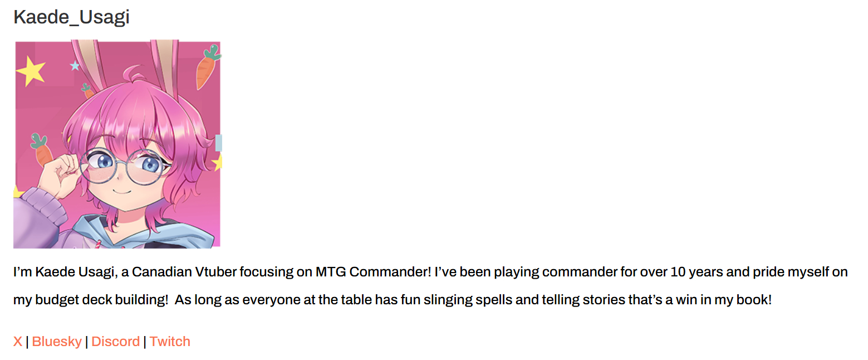Click the Kaede_Usagi heading
The height and width of the screenshot is (360, 868).
[71, 17]
